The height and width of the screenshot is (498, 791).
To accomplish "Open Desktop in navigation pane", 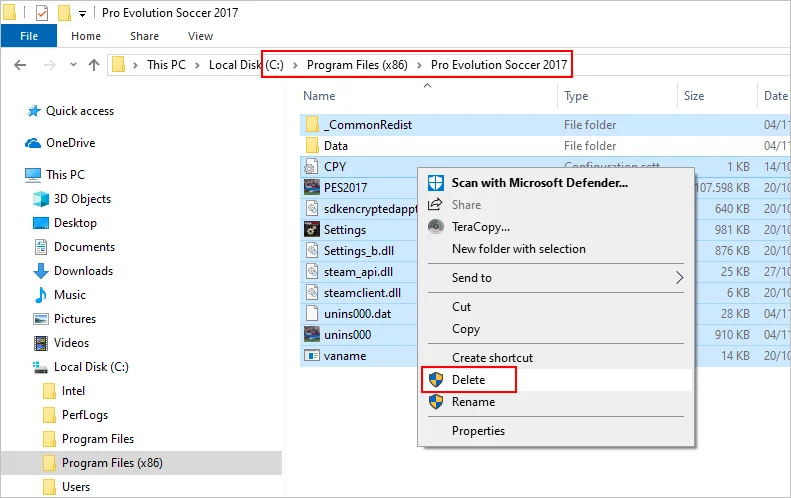I will tap(75, 223).
